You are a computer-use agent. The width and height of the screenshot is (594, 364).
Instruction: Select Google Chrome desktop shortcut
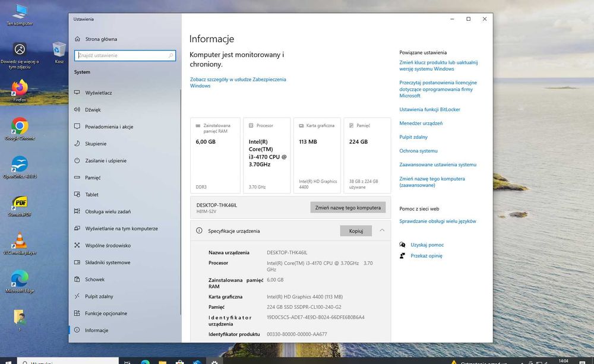tap(20, 129)
